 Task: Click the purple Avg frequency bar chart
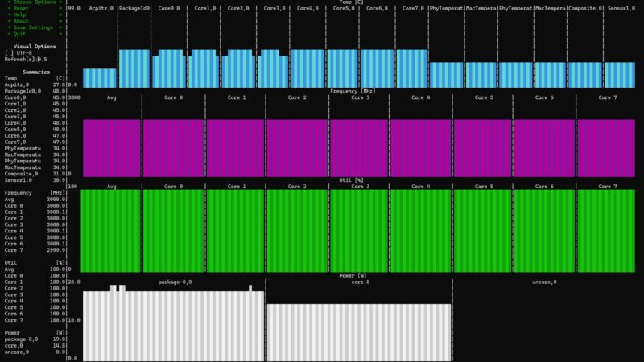click(112, 148)
